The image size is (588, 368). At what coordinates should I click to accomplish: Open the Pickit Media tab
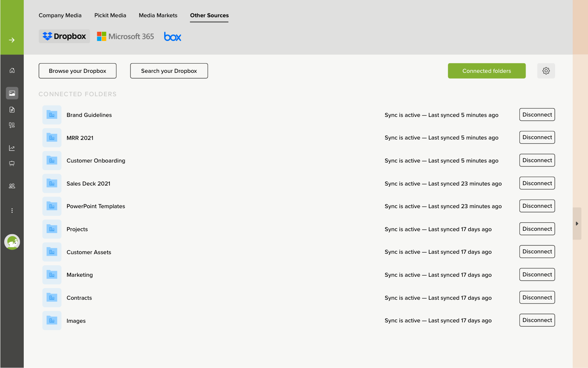[110, 15]
